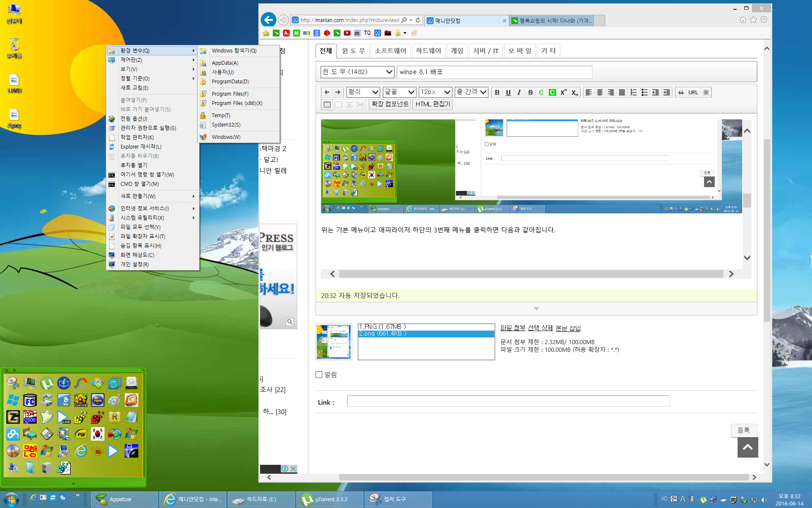Open the Recycle Bin desktop icon

click(x=14, y=48)
